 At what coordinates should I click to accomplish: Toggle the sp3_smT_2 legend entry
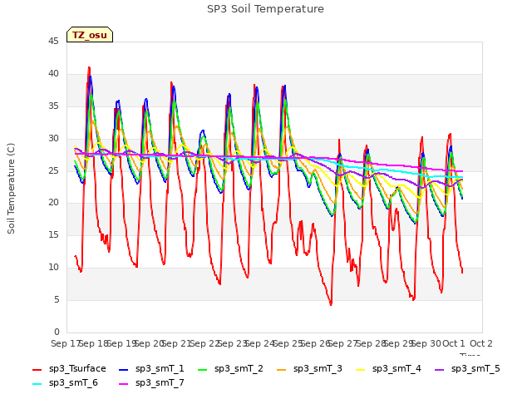(x=230, y=369)
